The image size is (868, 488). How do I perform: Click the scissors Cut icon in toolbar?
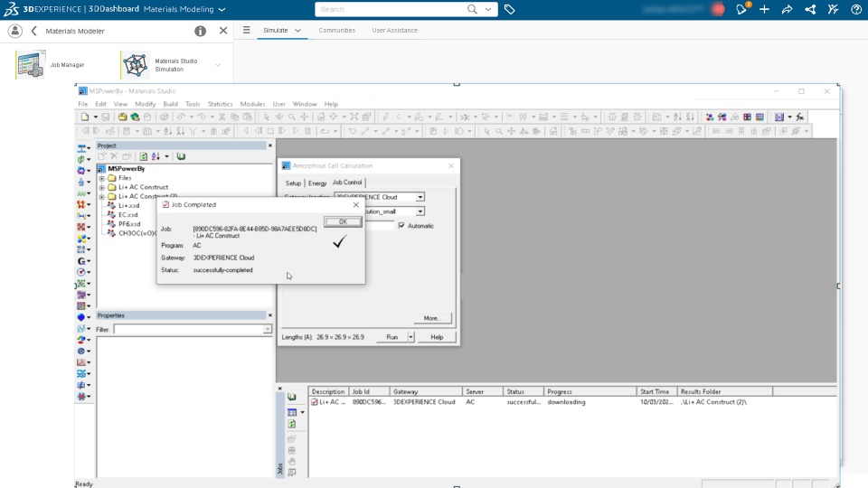(222, 117)
